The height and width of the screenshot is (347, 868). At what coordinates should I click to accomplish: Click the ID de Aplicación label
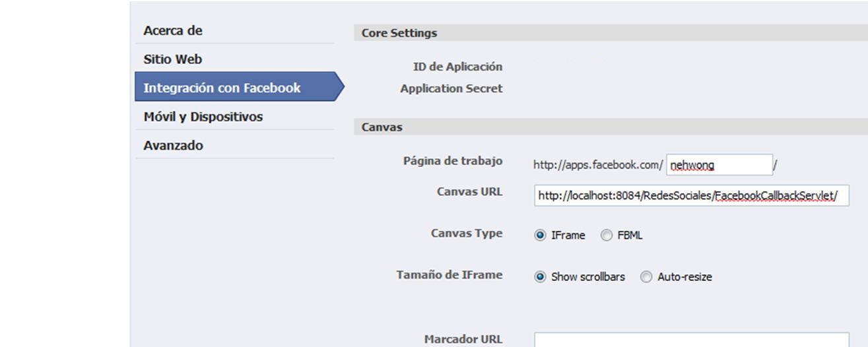(x=457, y=67)
